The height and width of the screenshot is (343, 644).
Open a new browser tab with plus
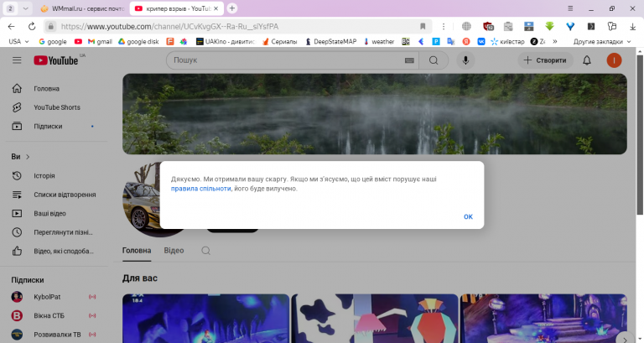click(x=232, y=8)
